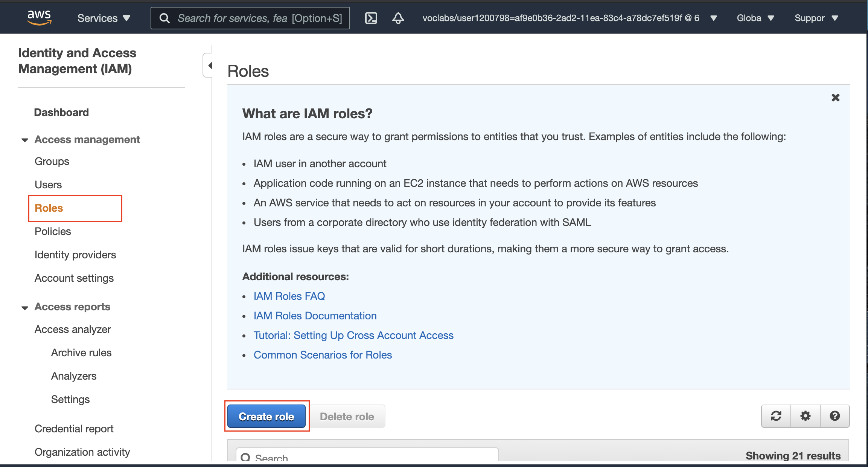Image resolution: width=868 pixels, height=467 pixels.
Task: Click the AWS logo home icon
Action: 39,18
